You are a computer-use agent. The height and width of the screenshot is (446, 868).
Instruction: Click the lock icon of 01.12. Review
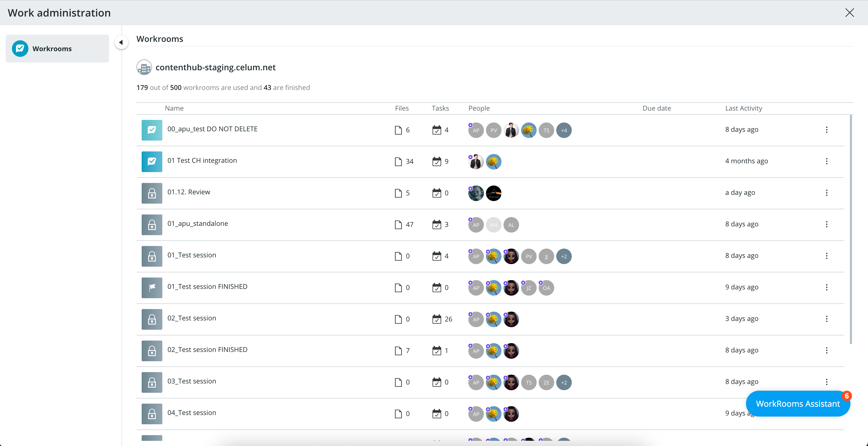tap(152, 193)
